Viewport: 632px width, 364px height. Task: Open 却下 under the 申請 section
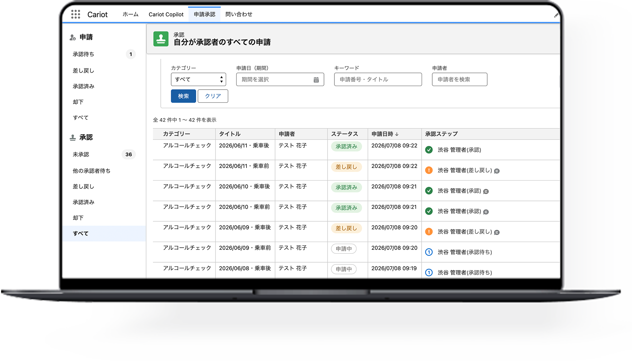point(78,102)
